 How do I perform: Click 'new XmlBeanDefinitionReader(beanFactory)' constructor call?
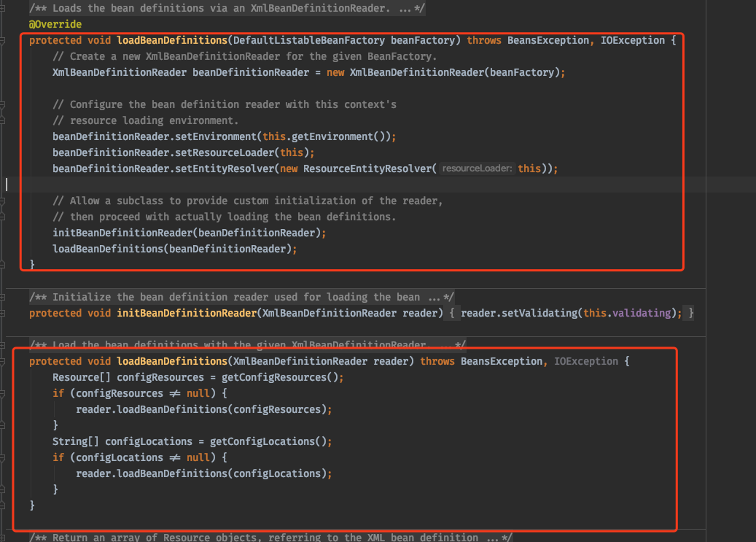[x=443, y=72]
